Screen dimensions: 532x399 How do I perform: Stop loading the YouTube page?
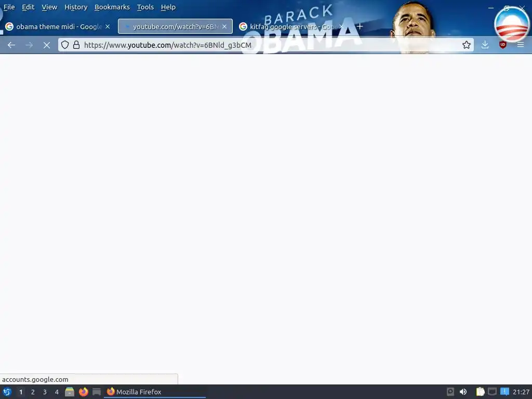tap(47, 45)
